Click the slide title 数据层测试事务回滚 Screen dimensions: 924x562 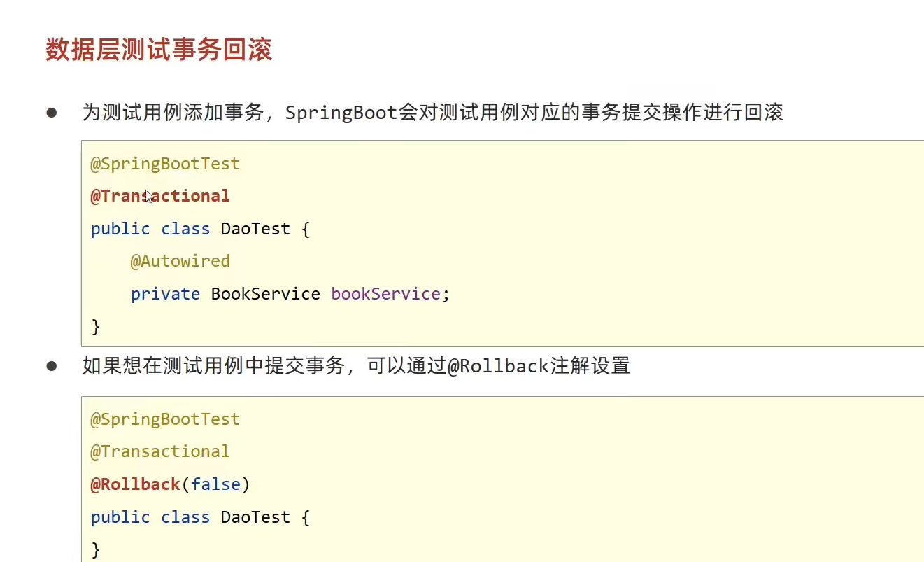click(x=159, y=50)
